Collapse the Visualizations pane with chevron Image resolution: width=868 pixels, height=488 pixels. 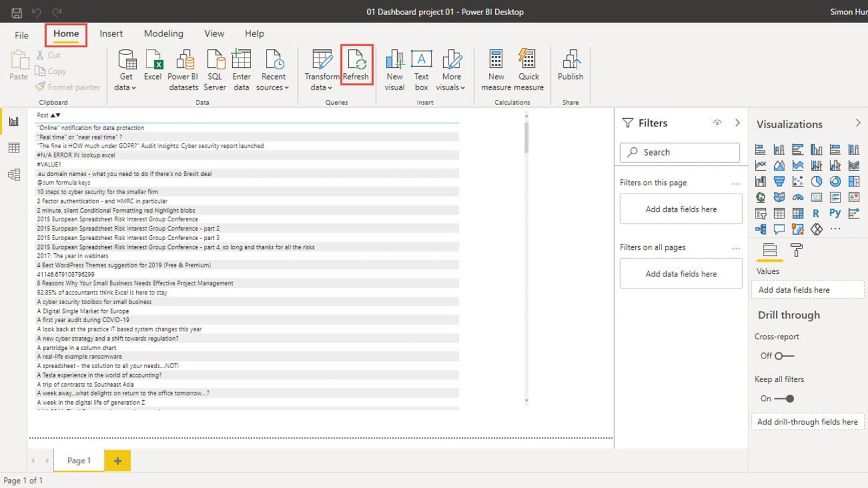coord(858,124)
